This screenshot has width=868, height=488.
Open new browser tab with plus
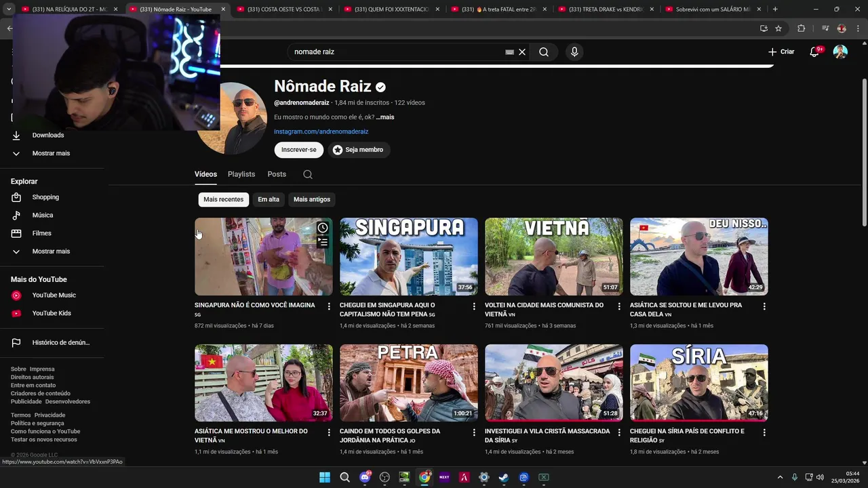[x=775, y=9]
